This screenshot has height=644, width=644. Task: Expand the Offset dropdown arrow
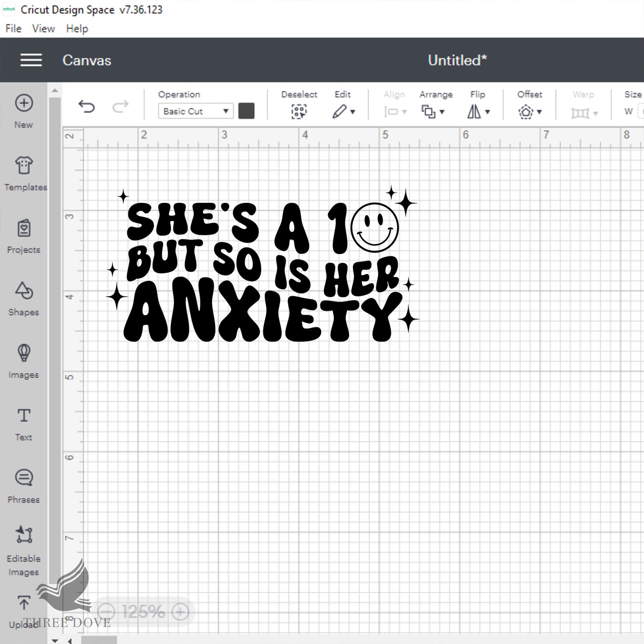[539, 112]
